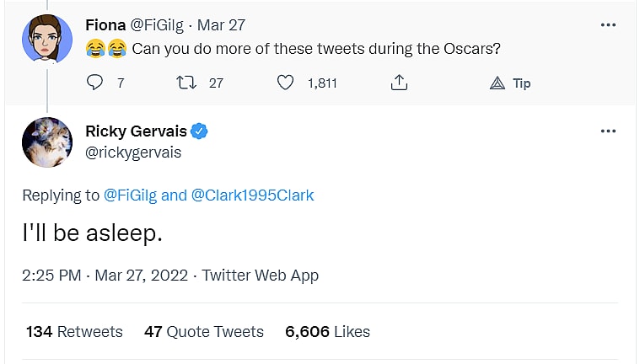Open more options on Ricky Gervais's tweet
This screenshot has height=364, width=640.
(x=608, y=131)
